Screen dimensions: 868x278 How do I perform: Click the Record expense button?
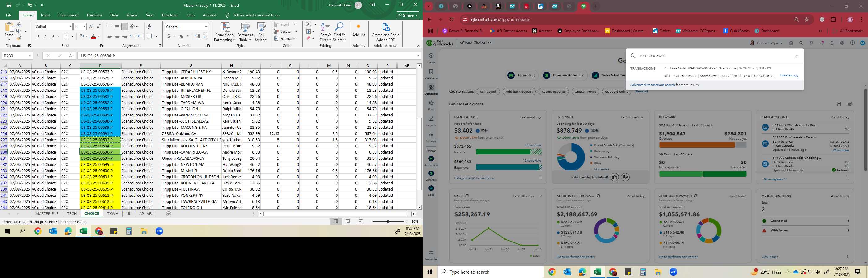pyautogui.click(x=553, y=91)
